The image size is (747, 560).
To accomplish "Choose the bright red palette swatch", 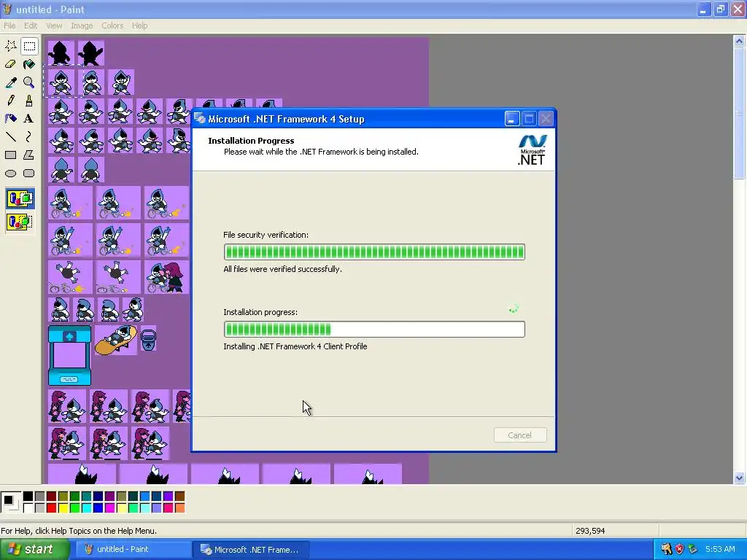I will click(52, 508).
